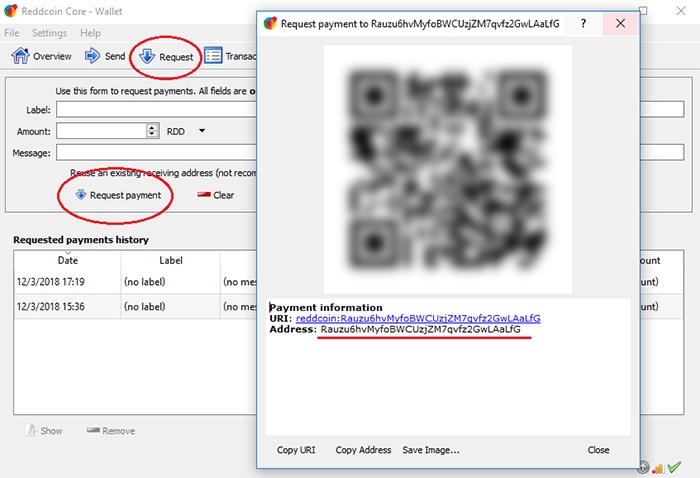700x478 pixels.
Task: Sort history by the Date column header
Action: pyautogui.click(x=67, y=260)
